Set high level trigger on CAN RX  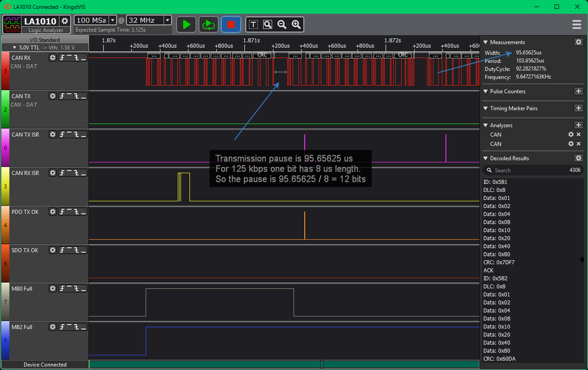(69, 58)
